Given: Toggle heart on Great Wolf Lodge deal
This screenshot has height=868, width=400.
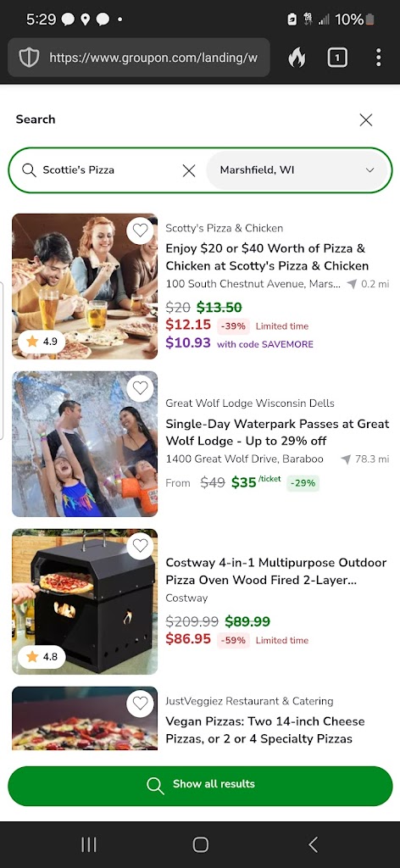Looking at the screenshot, I should [140, 388].
